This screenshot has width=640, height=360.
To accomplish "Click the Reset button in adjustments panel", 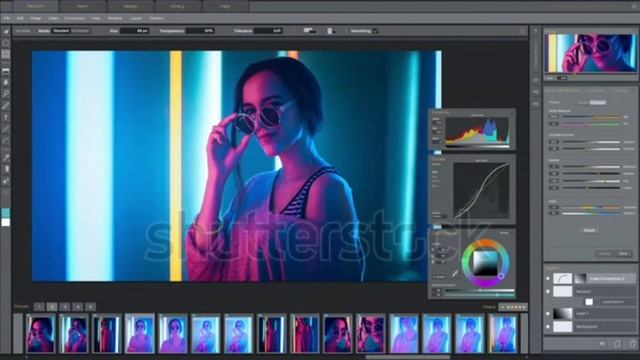I will [589, 230].
